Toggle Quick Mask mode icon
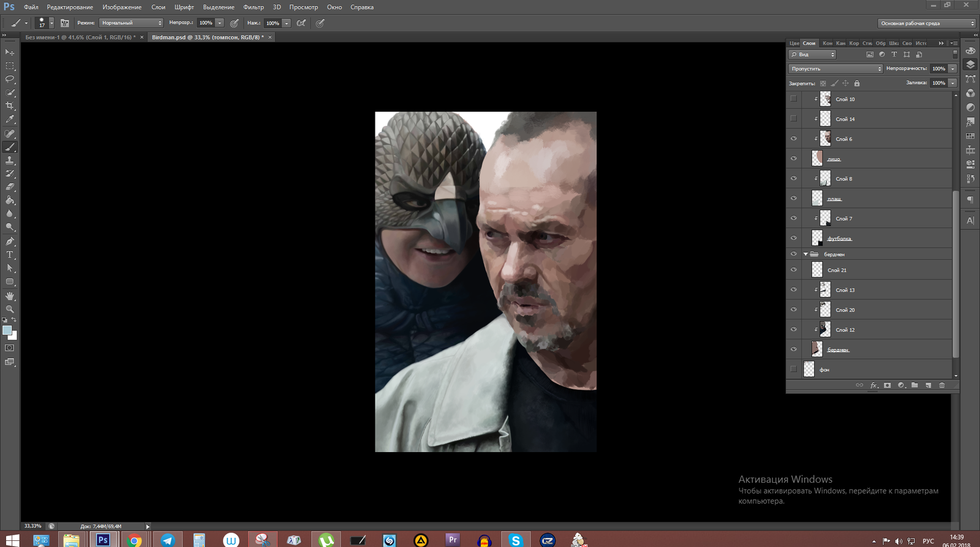 click(10, 348)
